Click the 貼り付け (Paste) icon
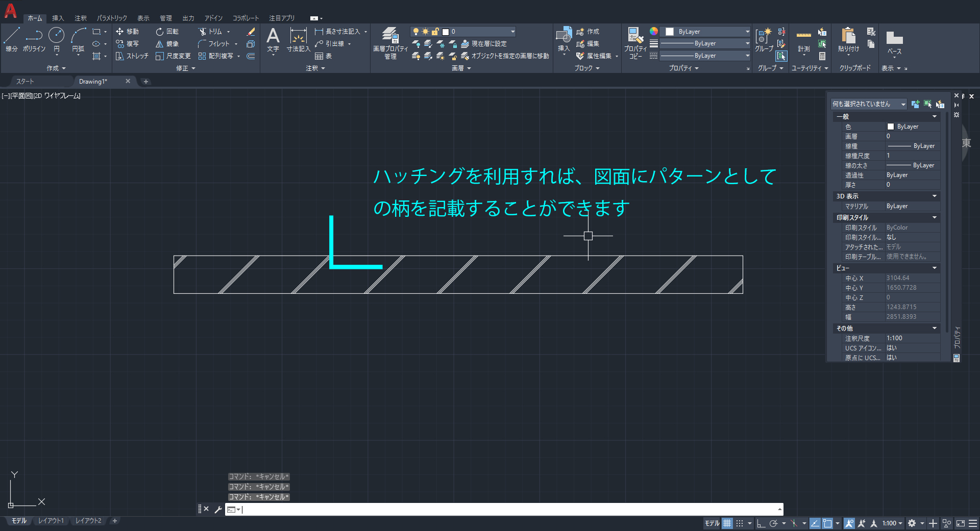 pyautogui.click(x=848, y=39)
